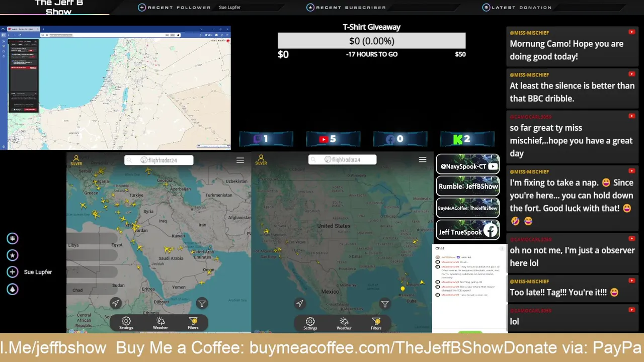Click the red button at bottom of dark alert panel
The width and height of the screenshot is (644, 362).
tap(30, 109)
